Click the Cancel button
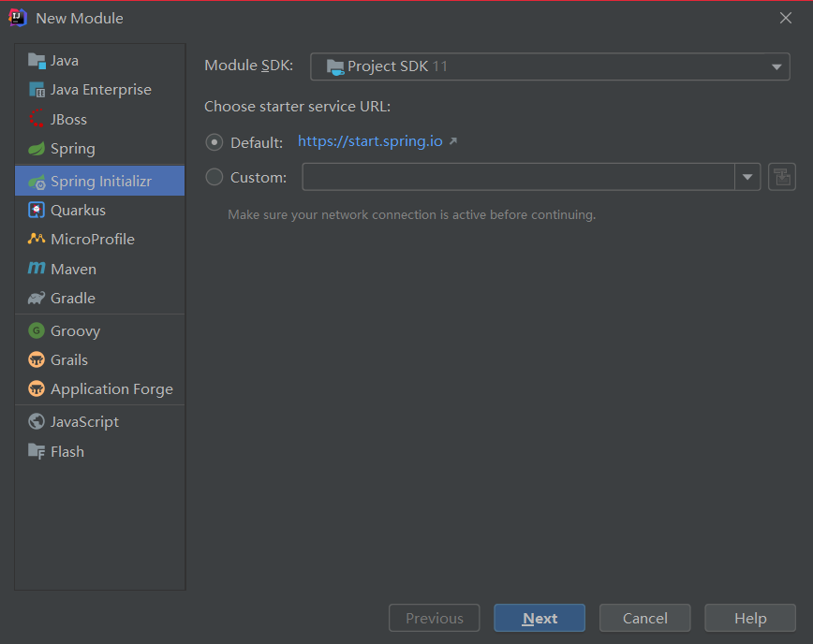The image size is (813, 644). click(644, 618)
